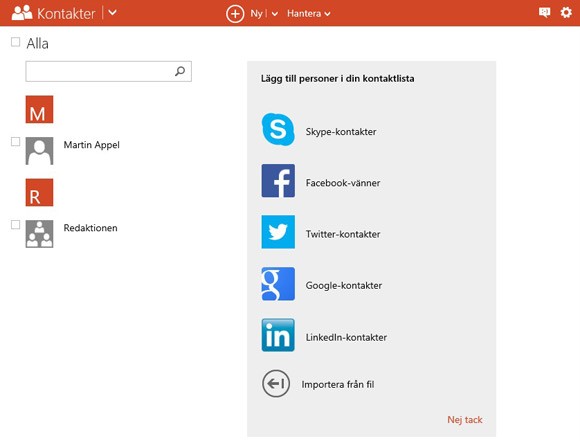The width and height of the screenshot is (580, 441).
Task: Click the Twitter bird icon
Action: tap(278, 232)
